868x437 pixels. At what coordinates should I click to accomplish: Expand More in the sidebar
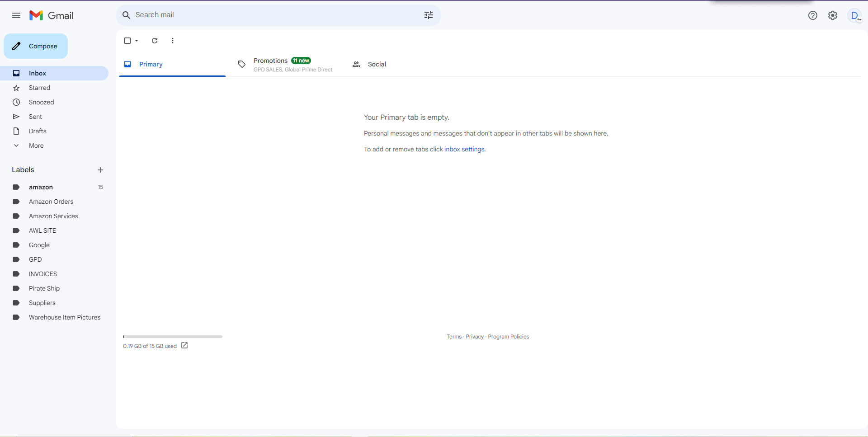[x=54, y=146]
